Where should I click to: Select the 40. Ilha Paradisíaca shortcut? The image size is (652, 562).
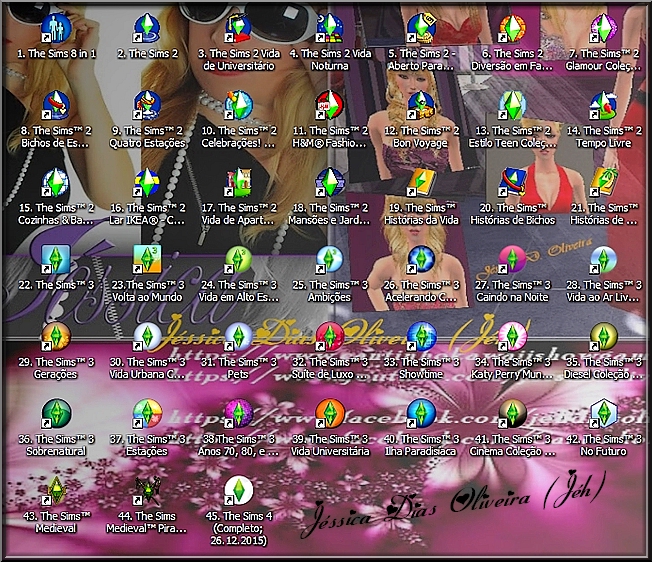421,414
